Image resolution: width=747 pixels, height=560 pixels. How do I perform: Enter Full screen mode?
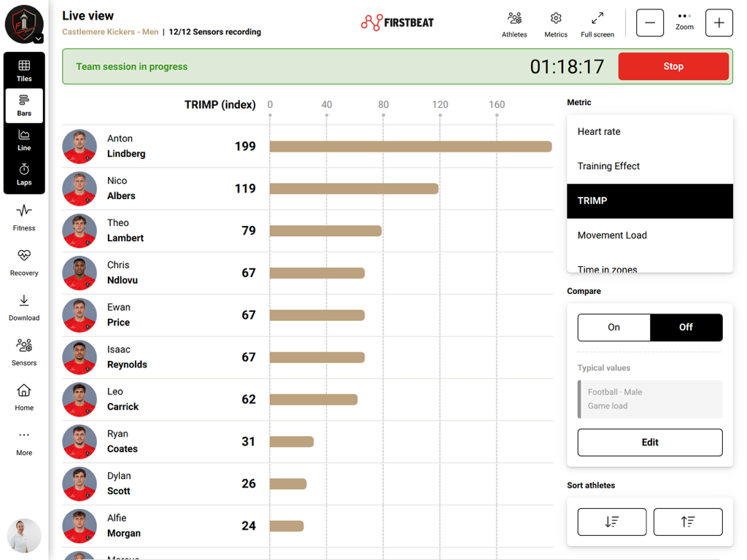597,25
